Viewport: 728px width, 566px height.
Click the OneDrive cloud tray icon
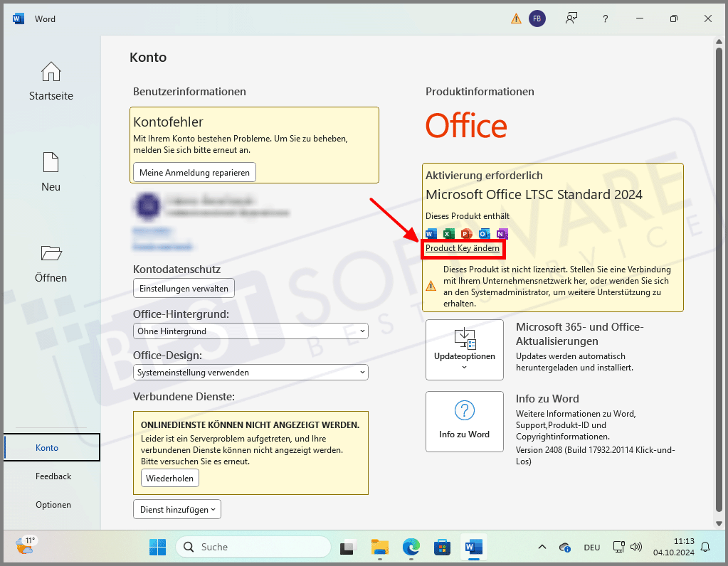click(564, 548)
